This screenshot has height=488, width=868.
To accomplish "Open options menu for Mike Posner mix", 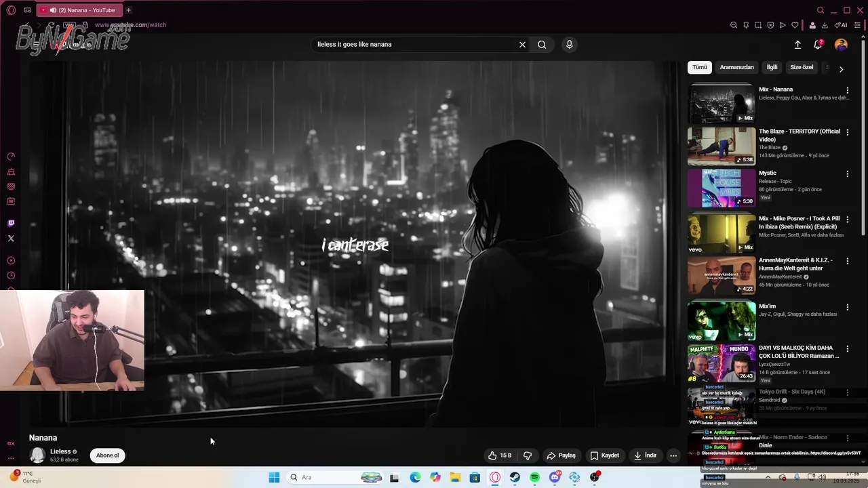I will click(x=847, y=220).
